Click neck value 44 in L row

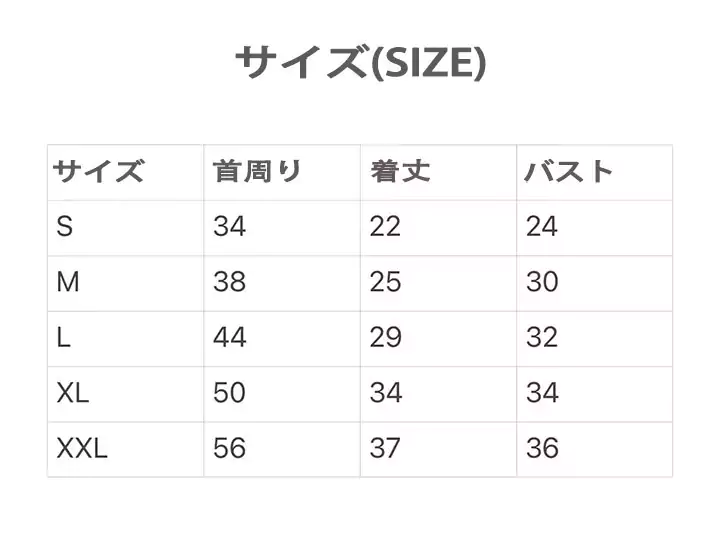[x=229, y=338]
